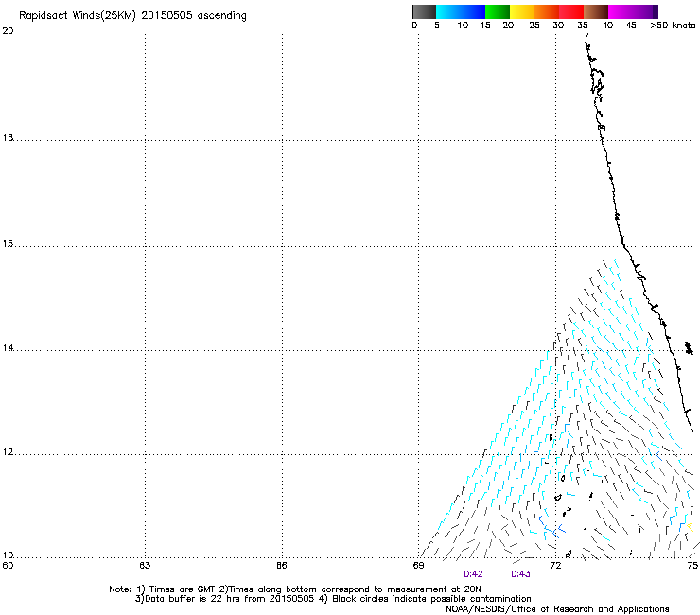The width and height of the screenshot is (700, 615).
Task: Click the green 15-20 knots color segment
Action: click(498, 11)
